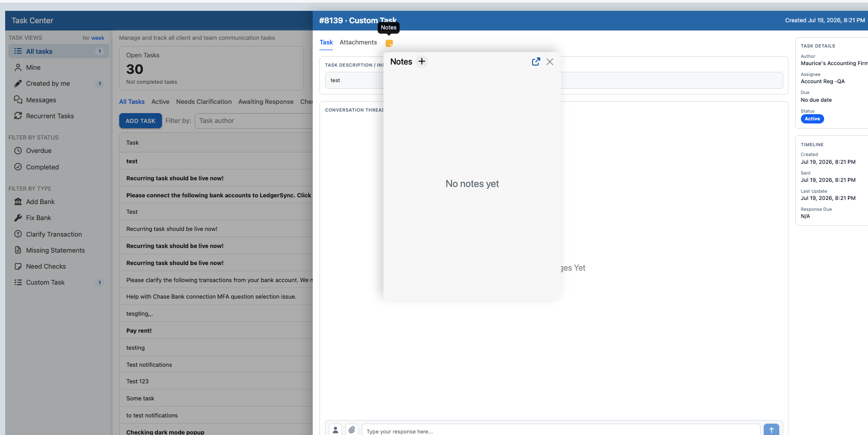Show Created by me tasks label
The height and width of the screenshot is (435, 868).
tap(48, 83)
